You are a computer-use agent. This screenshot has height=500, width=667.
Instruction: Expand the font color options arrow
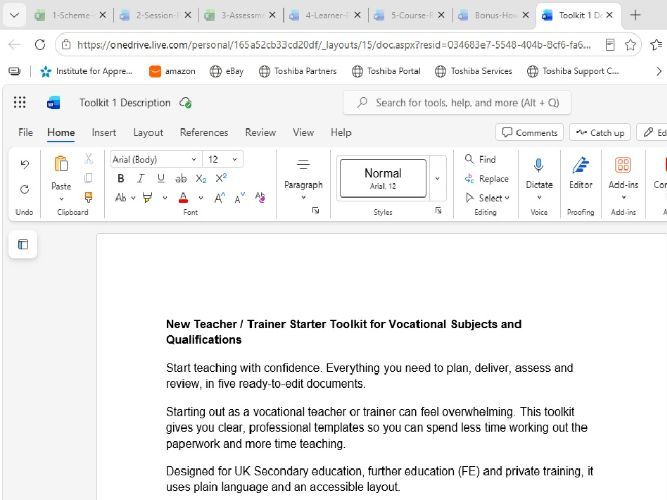(201, 197)
